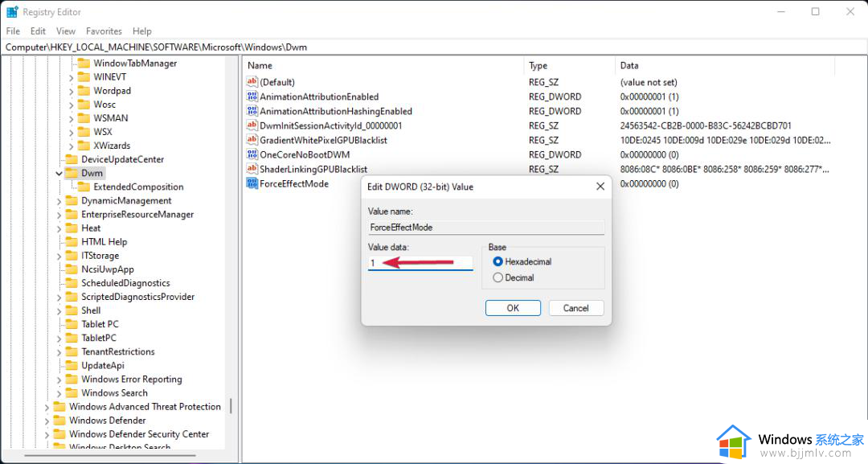Click the tree pane horizontal scrollbar
The image size is (868, 464).
click(x=110, y=456)
